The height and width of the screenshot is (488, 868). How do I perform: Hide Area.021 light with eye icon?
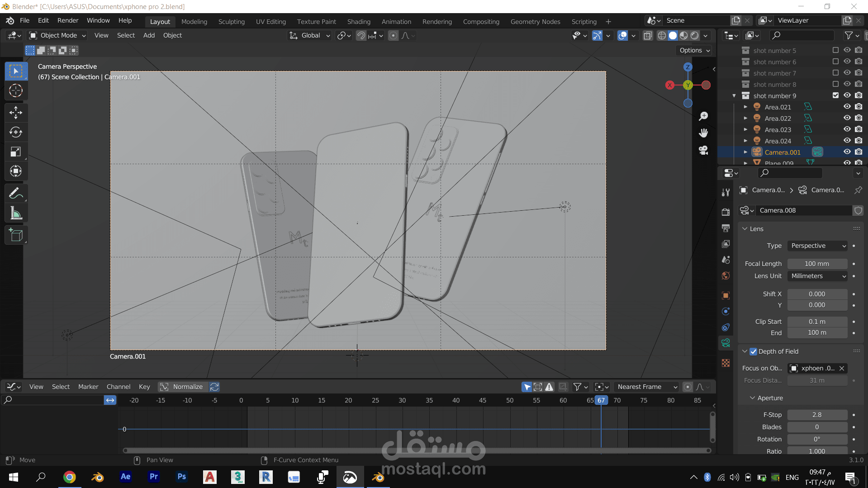[x=847, y=107]
